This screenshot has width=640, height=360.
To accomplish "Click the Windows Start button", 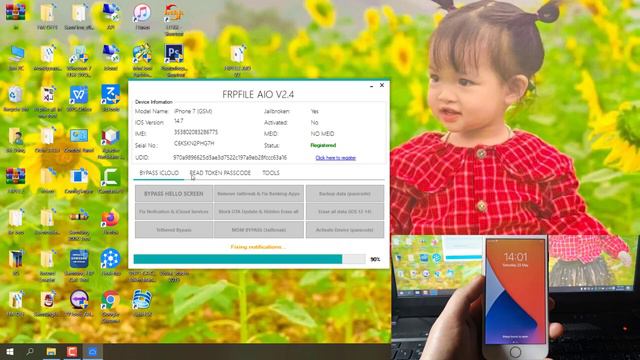I will point(10,351).
